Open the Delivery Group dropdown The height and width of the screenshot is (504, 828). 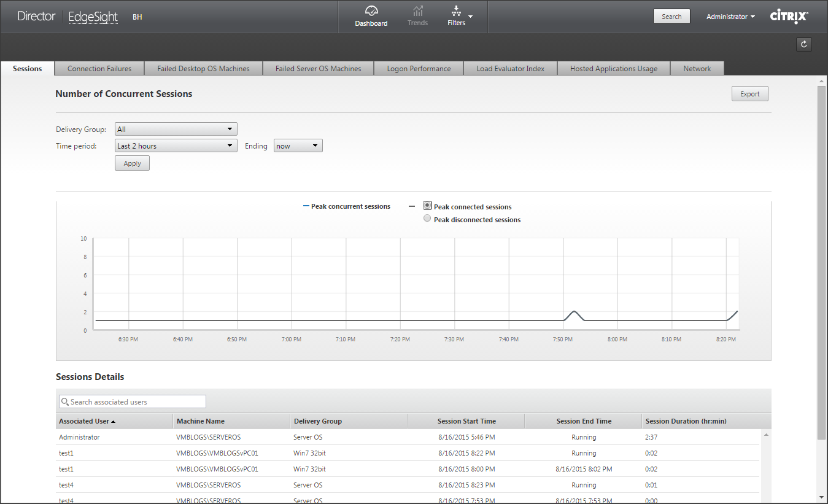[176, 129]
